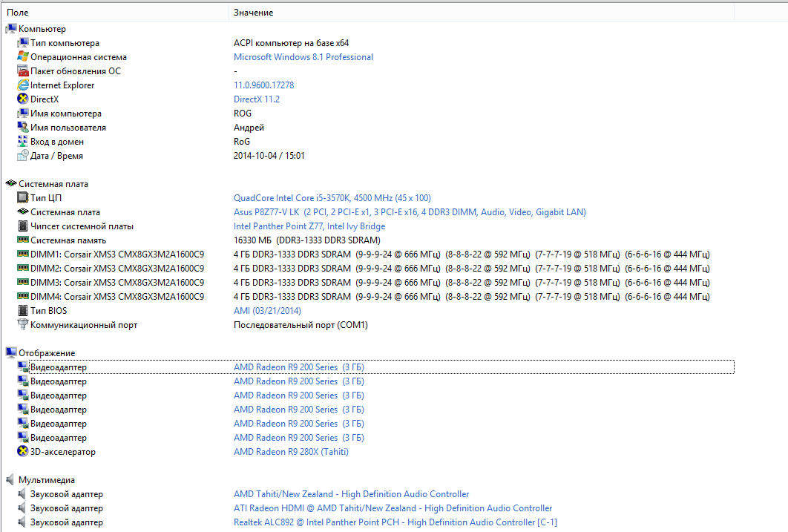Screen dimensions: 788x532
Task: Select the Дата / Время label
Action: point(56,155)
